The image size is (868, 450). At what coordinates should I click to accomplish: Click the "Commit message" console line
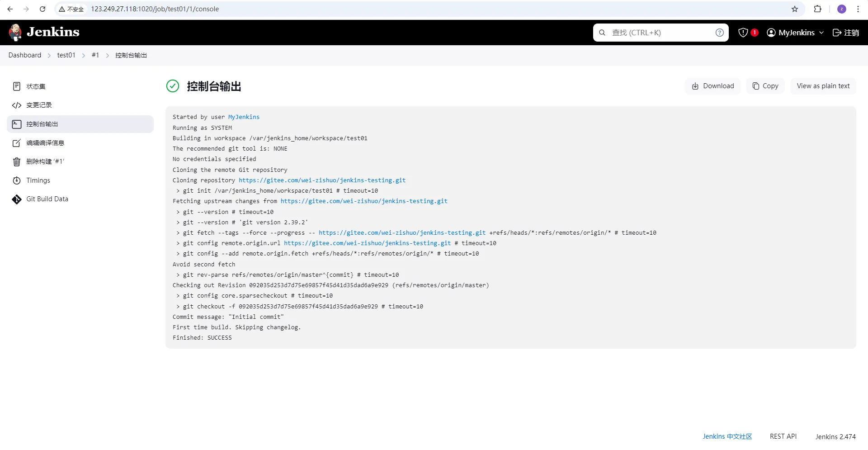[228, 317]
